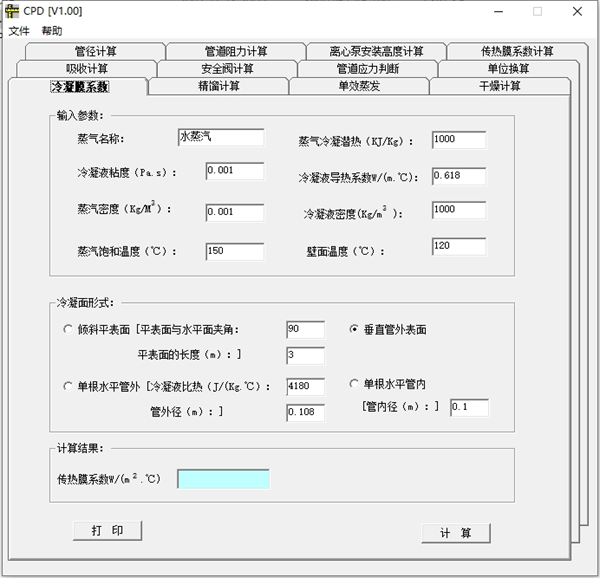Switch to the 单效蒸发 tab
Image resolution: width=600 pixels, height=578 pixels.
click(x=359, y=86)
